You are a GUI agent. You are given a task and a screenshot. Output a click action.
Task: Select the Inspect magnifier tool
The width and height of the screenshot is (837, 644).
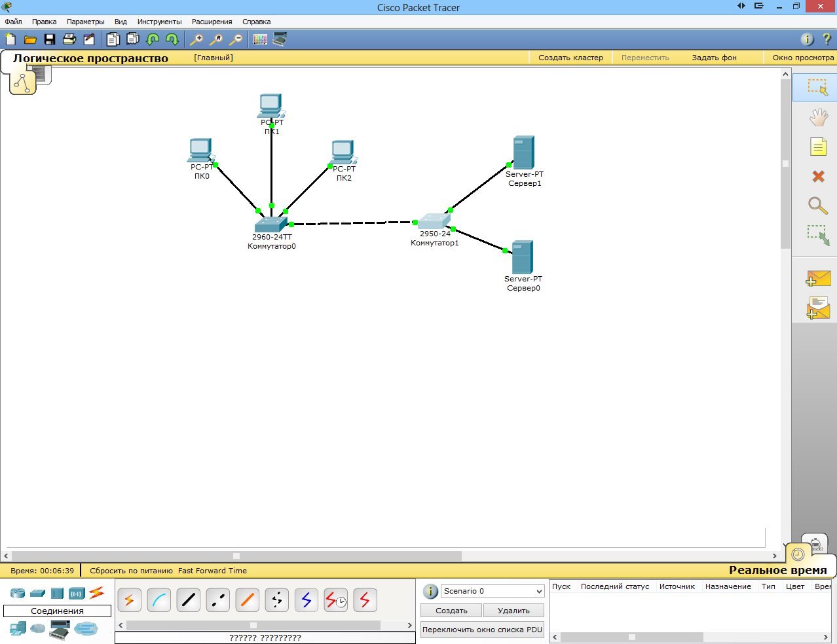click(818, 206)
